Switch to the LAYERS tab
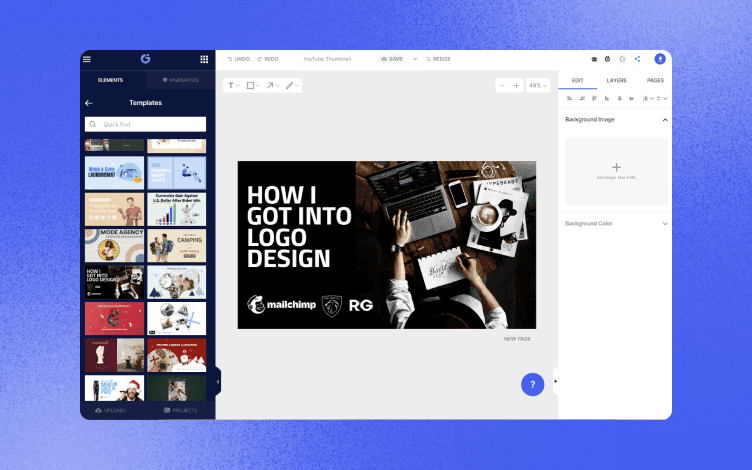Viewport: 752px width, 470px height. point(616,81)
